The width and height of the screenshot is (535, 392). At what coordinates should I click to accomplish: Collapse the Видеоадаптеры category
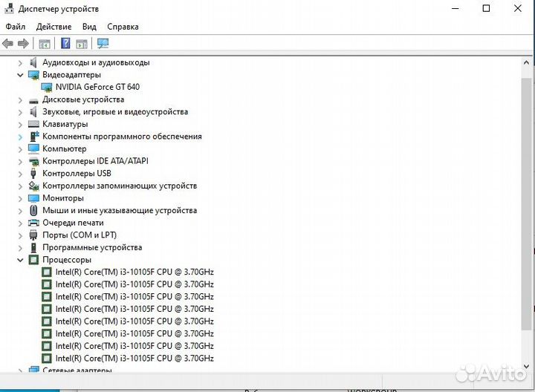point(21,75)
